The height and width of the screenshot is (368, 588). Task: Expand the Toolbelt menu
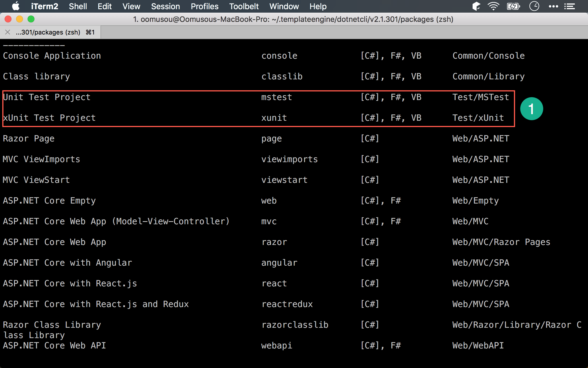point(244,6)
